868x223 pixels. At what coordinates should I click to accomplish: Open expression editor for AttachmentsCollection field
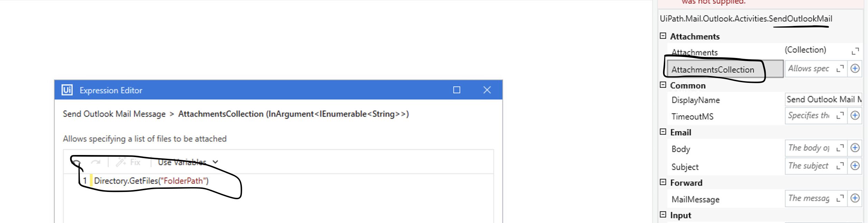(x=840, y=68)
